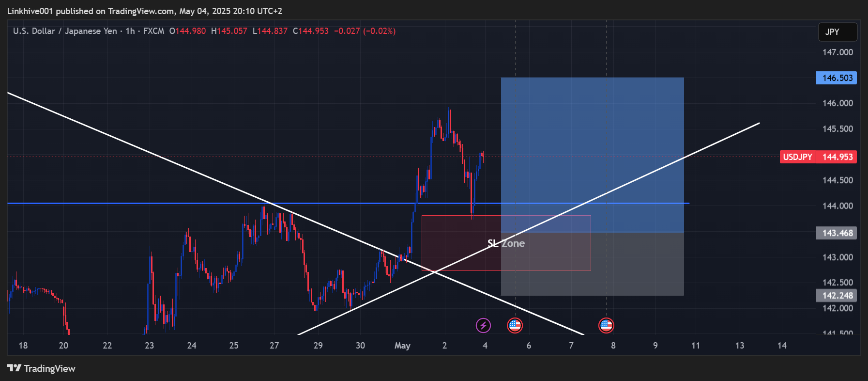868x381 pixels.
Task: Click date 27 on time axis
Action: (x=274, y=346)
